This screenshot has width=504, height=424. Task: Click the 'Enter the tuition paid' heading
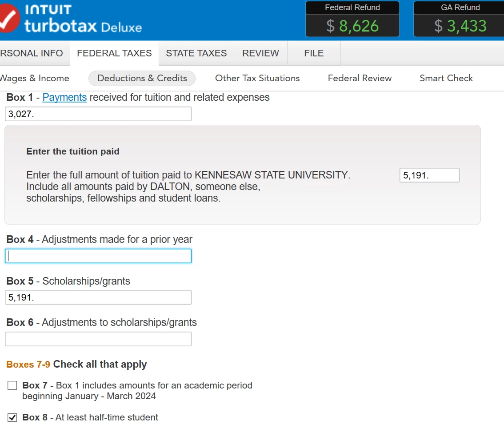[x=72, y=151]
